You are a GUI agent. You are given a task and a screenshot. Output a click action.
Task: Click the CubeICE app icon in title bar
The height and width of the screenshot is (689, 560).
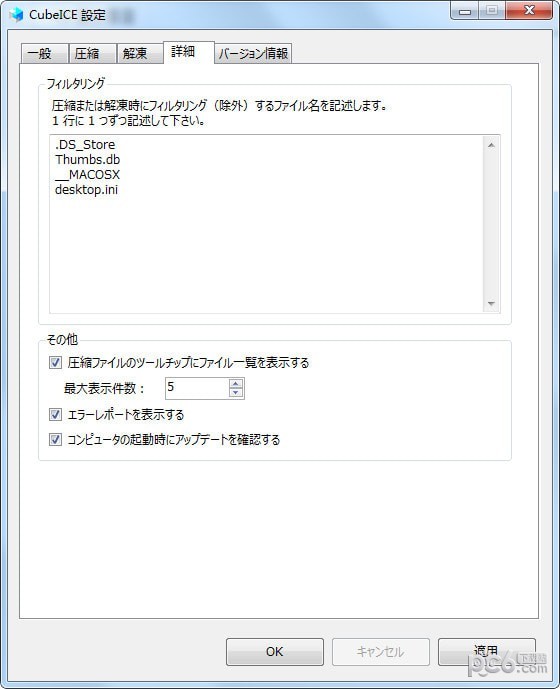click(16, 15)
